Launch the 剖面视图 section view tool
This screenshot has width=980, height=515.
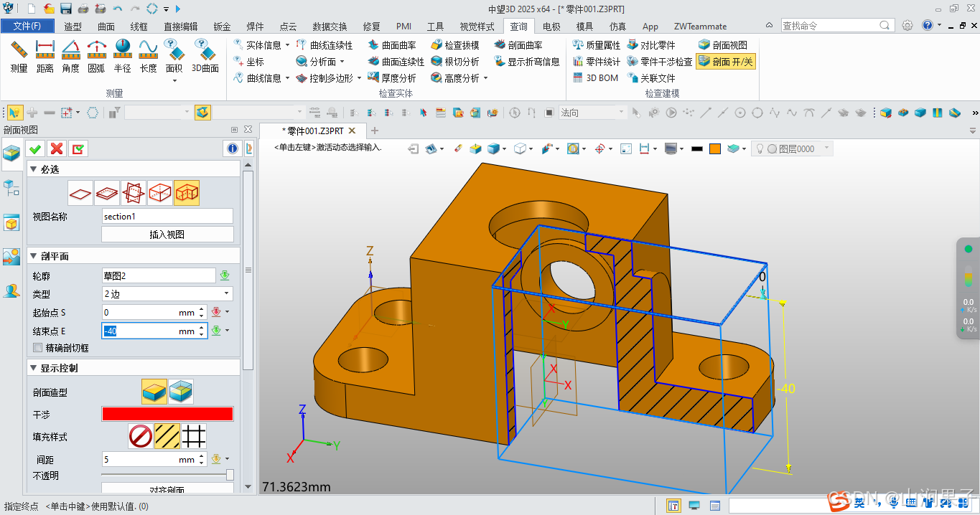coord(723,44)
